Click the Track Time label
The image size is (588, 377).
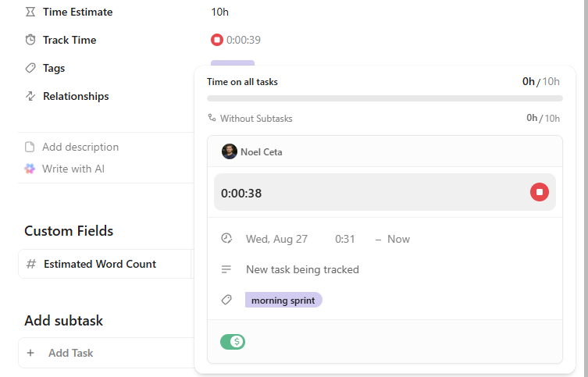69,40
